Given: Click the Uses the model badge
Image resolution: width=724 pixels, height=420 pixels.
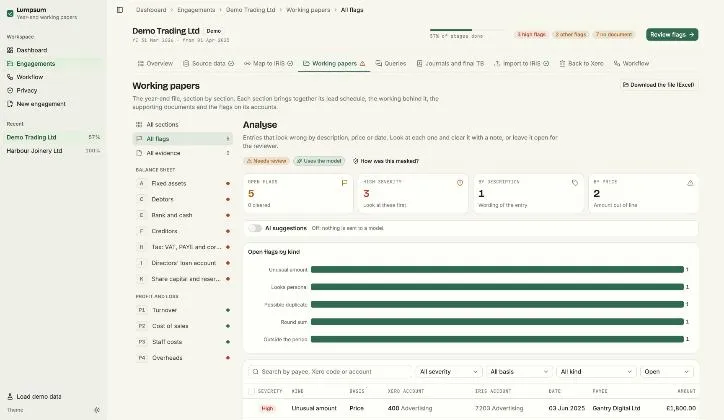Looking at the screenshot, I should point(319,161).
